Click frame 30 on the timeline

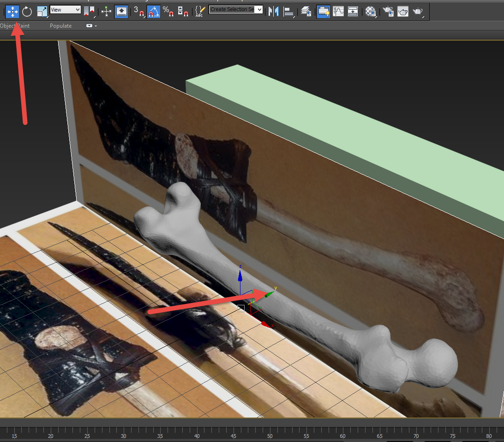click(x=123, y=436)
